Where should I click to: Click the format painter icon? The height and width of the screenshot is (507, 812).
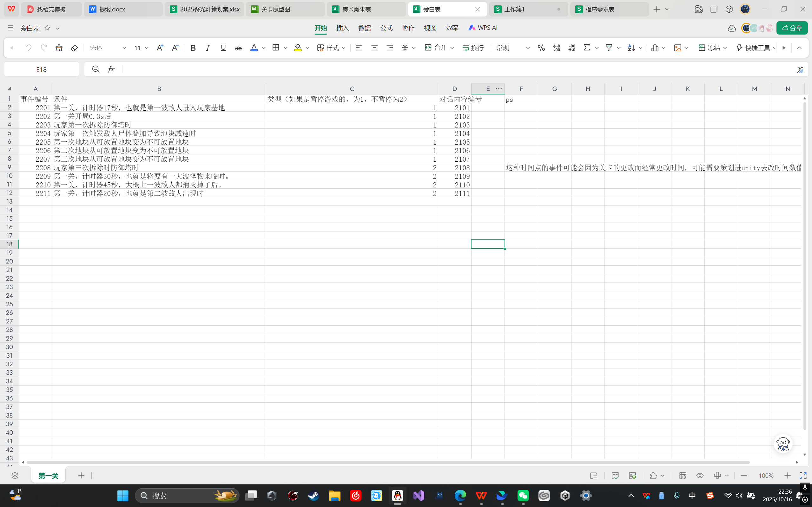point(59,48)
